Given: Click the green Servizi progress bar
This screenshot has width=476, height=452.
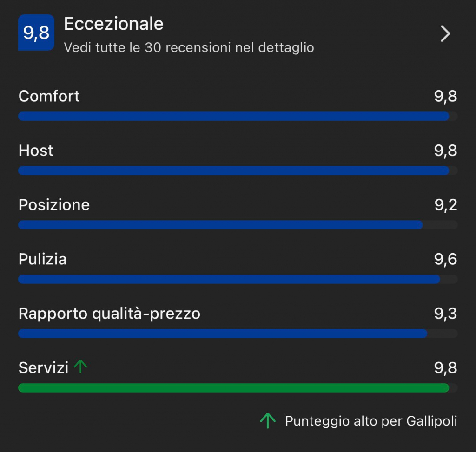Looking at the screenshot, I should click(x=237, y=388).
